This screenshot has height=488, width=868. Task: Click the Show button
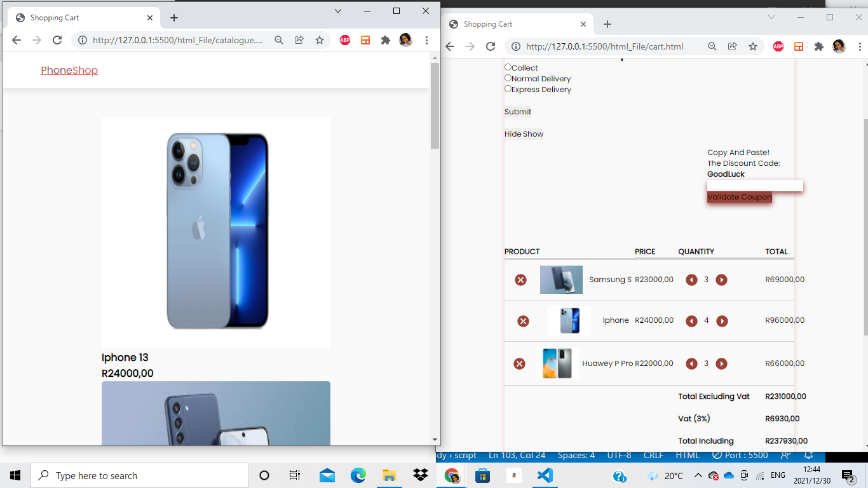click(533, 134)
